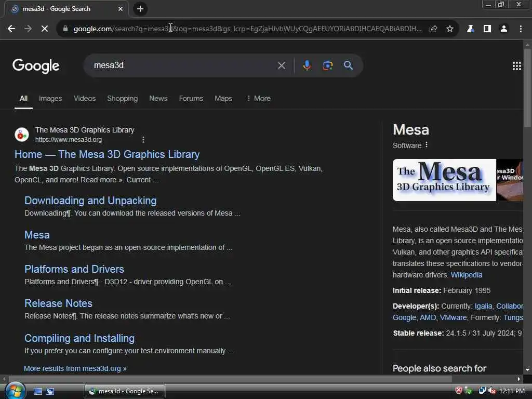Open Release Notes link

(58, 303)
